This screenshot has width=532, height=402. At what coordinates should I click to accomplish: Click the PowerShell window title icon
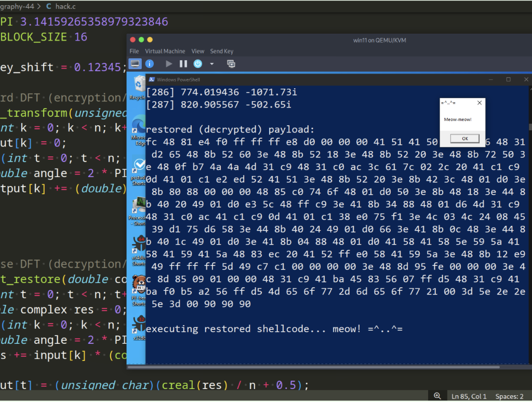click(x=151, y=79)
